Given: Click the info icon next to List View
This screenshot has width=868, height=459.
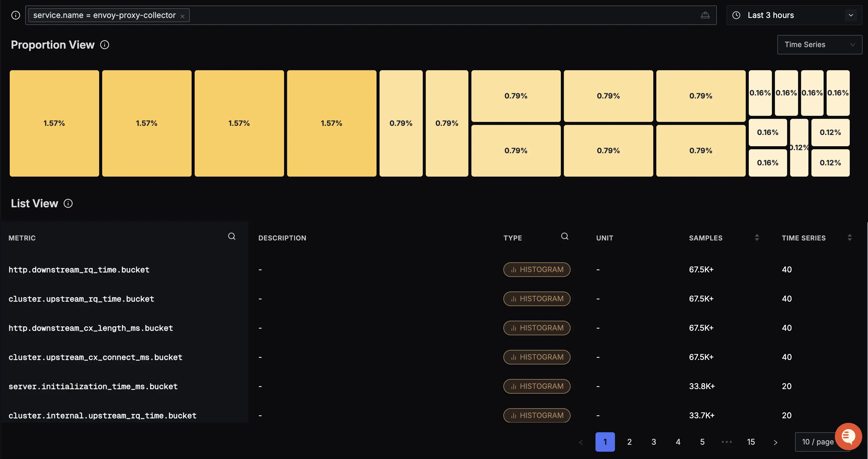Looking at the screenshot, I should (68, 203).
